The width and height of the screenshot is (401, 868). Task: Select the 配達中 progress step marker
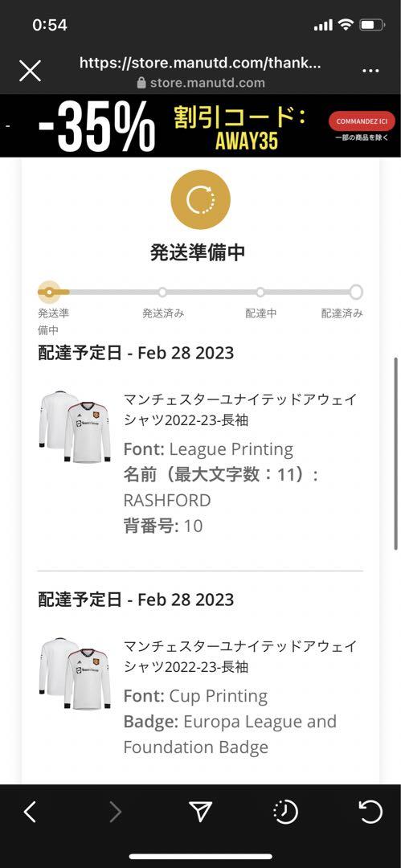pyautogui.click(x=260, y=292)
